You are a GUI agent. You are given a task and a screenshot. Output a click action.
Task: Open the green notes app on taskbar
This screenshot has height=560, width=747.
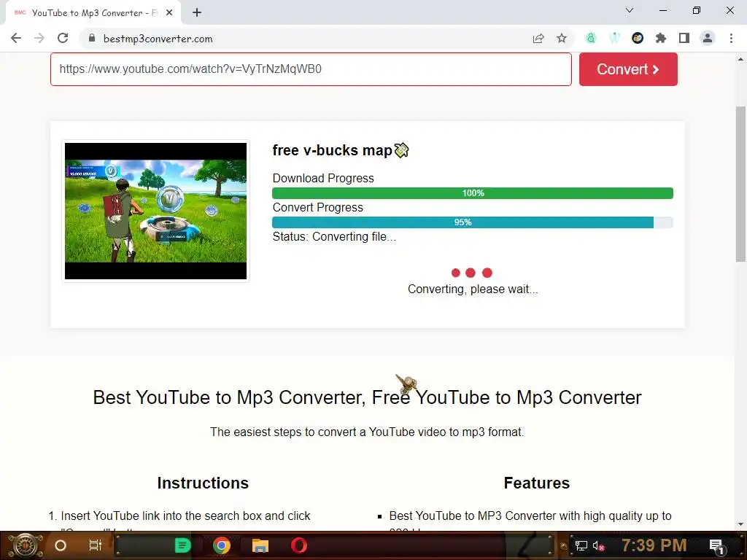pos(182,545)
